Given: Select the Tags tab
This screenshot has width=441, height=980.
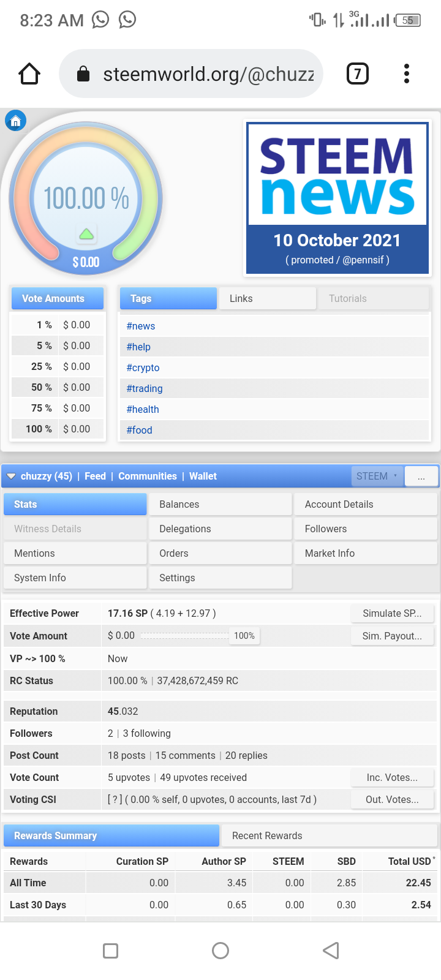Looking at the screenshot, I should [168, 298].
